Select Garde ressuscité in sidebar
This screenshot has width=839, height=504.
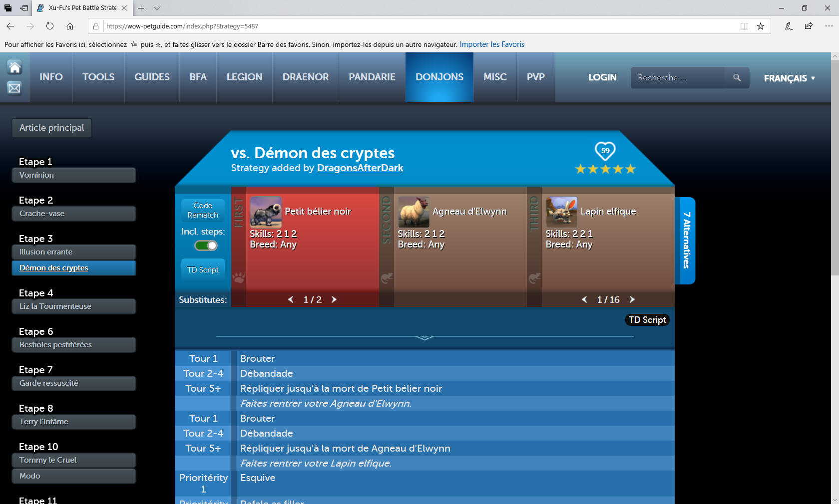tap(74, 383)
